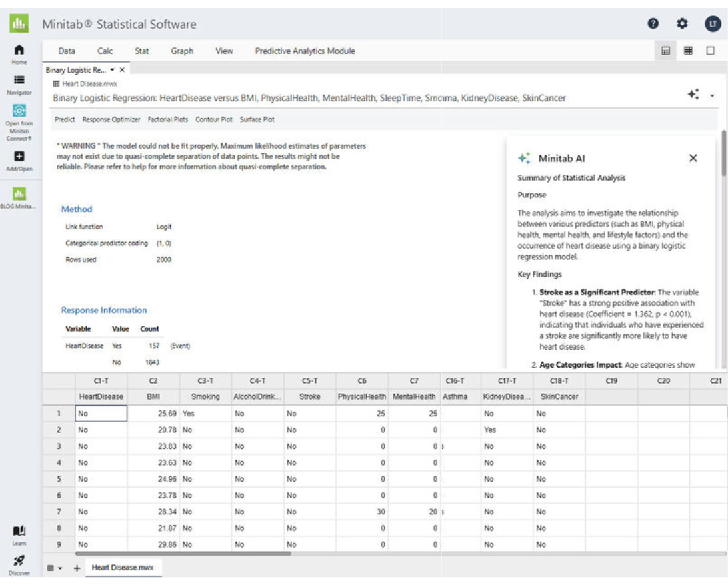Select the Heart Disease.mwx worksheet tab
Image resolution: width=728 pixels, height=585 pixels.
[123, 568]
